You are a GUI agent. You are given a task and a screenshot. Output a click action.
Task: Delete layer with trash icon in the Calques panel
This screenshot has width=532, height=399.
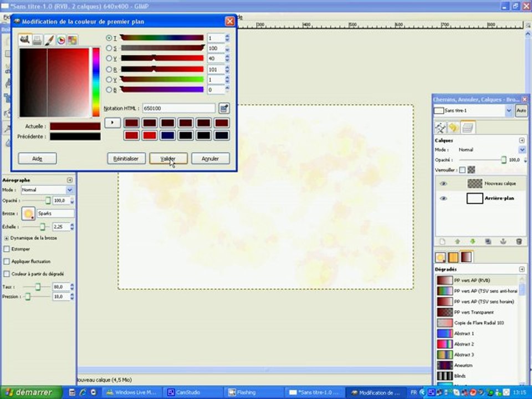(519, 242)
